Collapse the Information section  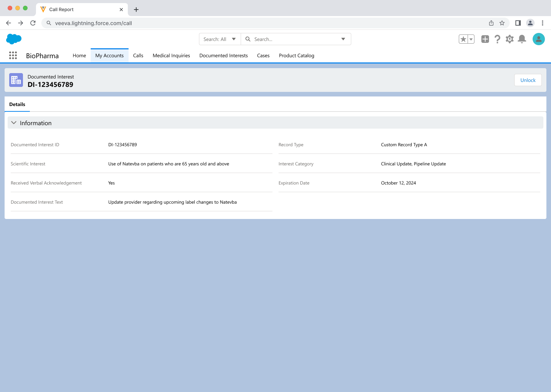tap(14, 123)
